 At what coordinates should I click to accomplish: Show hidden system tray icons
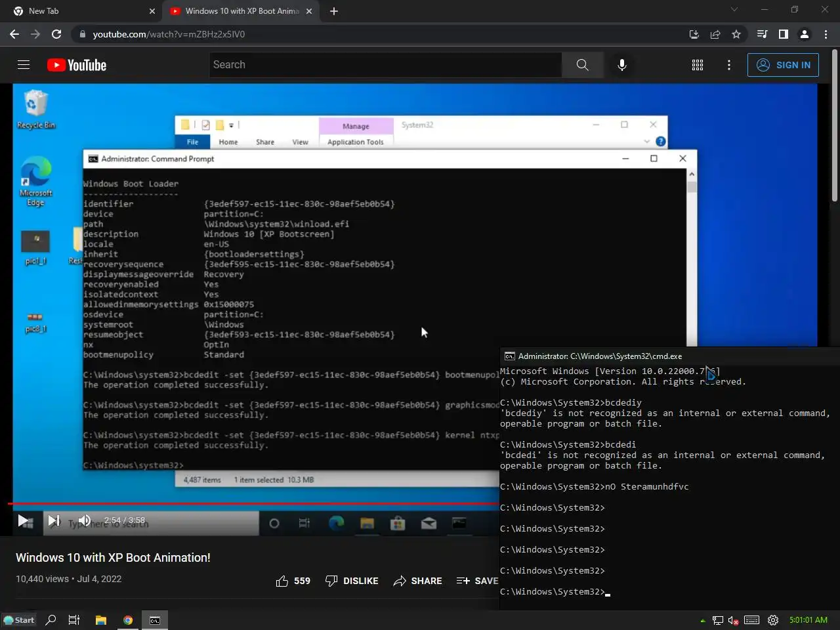[703, 621]
